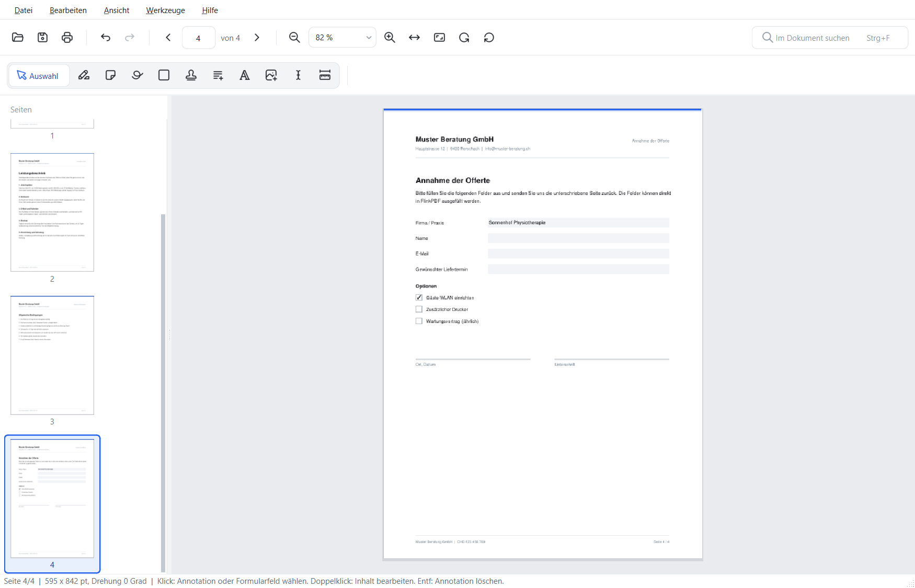Uncheck Gäste-WLAN einrichten option
Viewport: 915px width, 588px height.
coord(419,297)
